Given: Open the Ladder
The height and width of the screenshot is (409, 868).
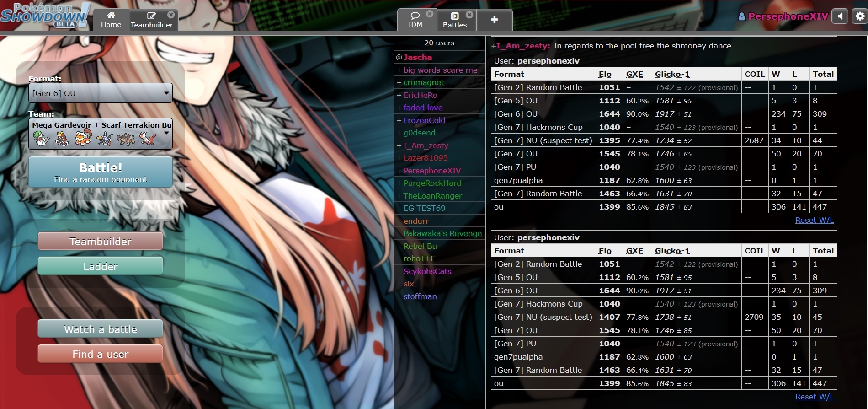Looking at the screenshot, I should click(101, 266).
